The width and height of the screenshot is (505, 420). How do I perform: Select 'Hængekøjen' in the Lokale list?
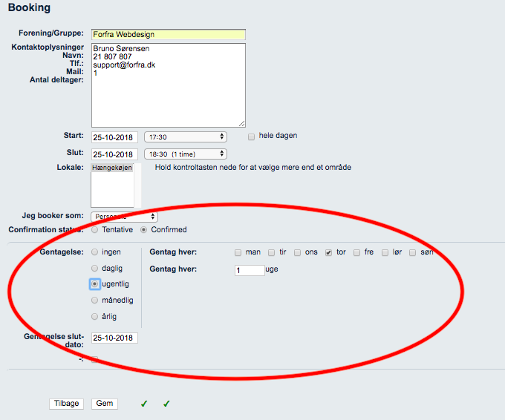[x=112, y=168]
